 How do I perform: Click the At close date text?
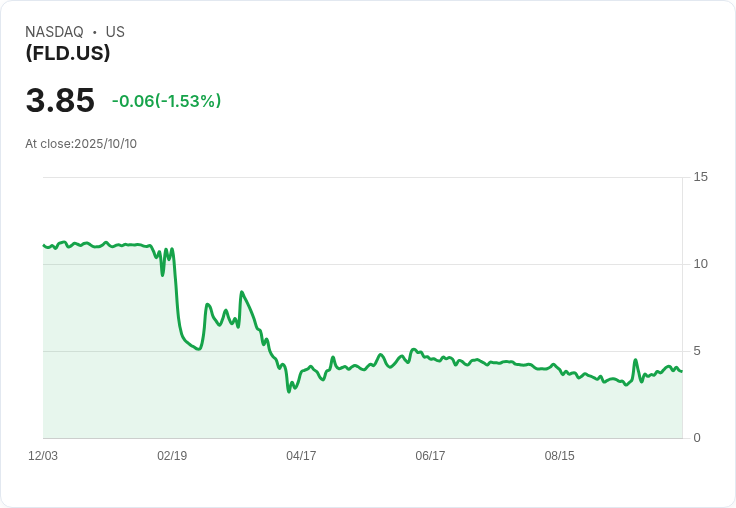tap(81, 144)
